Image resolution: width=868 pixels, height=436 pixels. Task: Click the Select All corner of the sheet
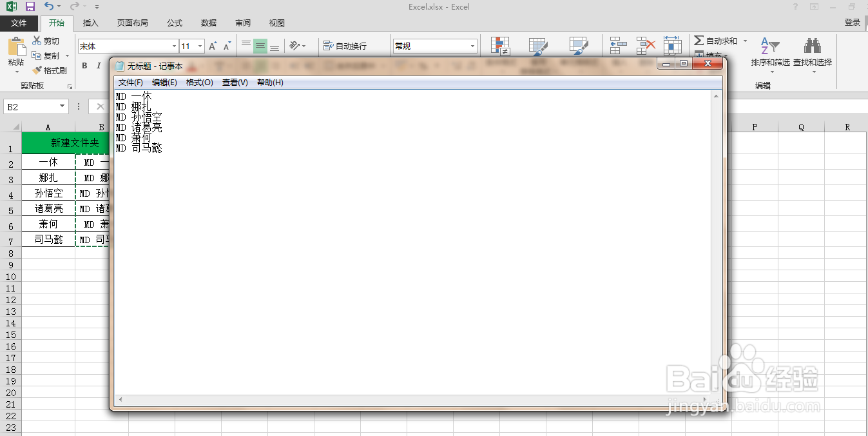(x=11, y=127)
